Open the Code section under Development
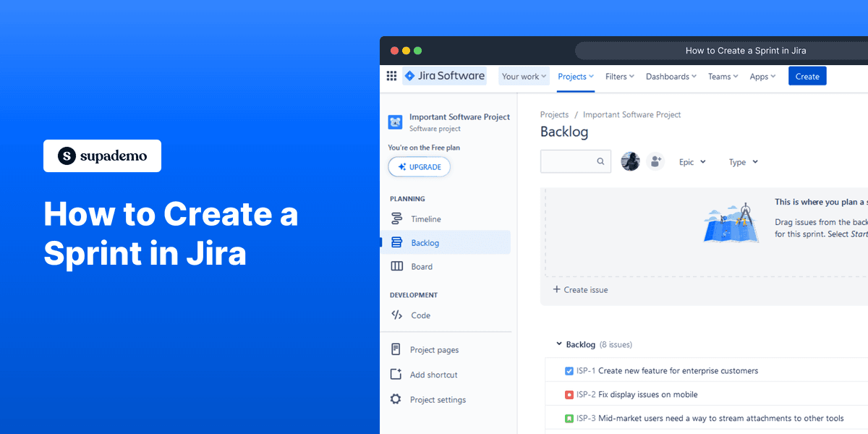Image resolution: width=868 pixels, height=434 pixels. click(396, 315)
